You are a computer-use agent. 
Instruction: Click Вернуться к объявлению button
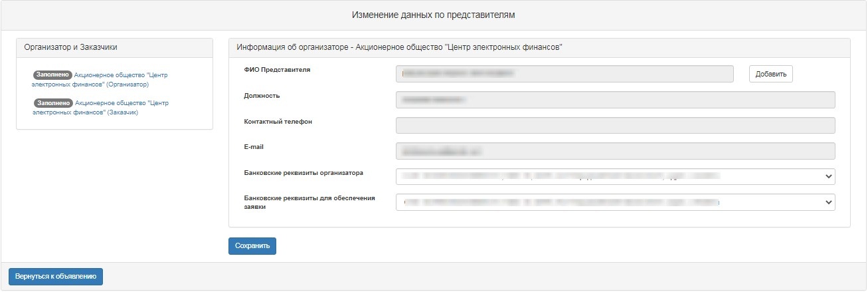click(x=56, y=276)
